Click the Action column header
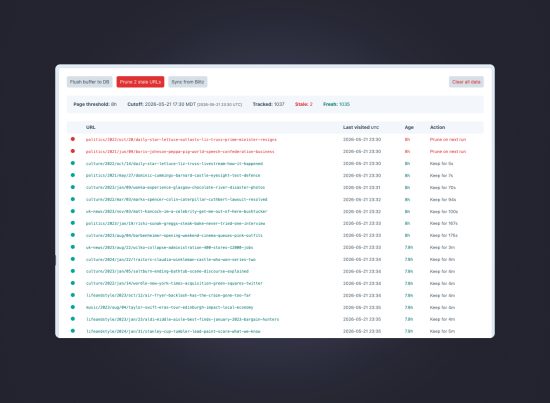This screenshot has height=403, width=550. tap(437, 127)
